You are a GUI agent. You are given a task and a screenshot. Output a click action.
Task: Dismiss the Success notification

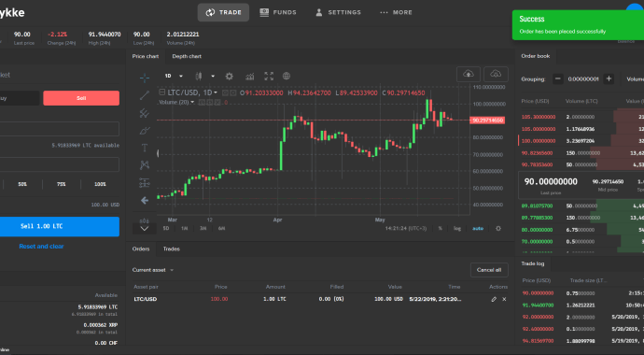578,25
